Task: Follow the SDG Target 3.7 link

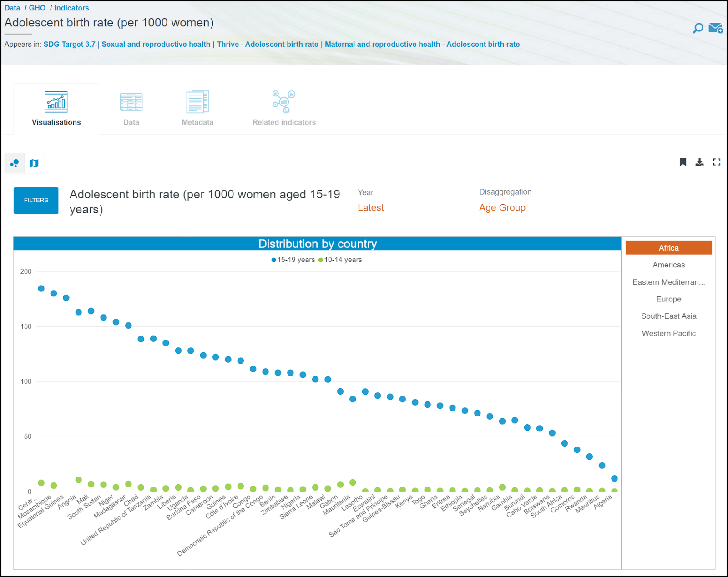Action: pyautogui.click(x=69, y=44)
